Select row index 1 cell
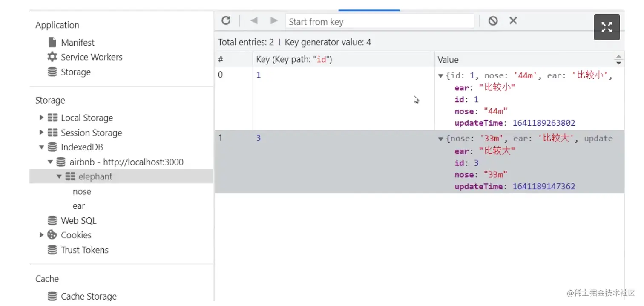 pos(233,162)
